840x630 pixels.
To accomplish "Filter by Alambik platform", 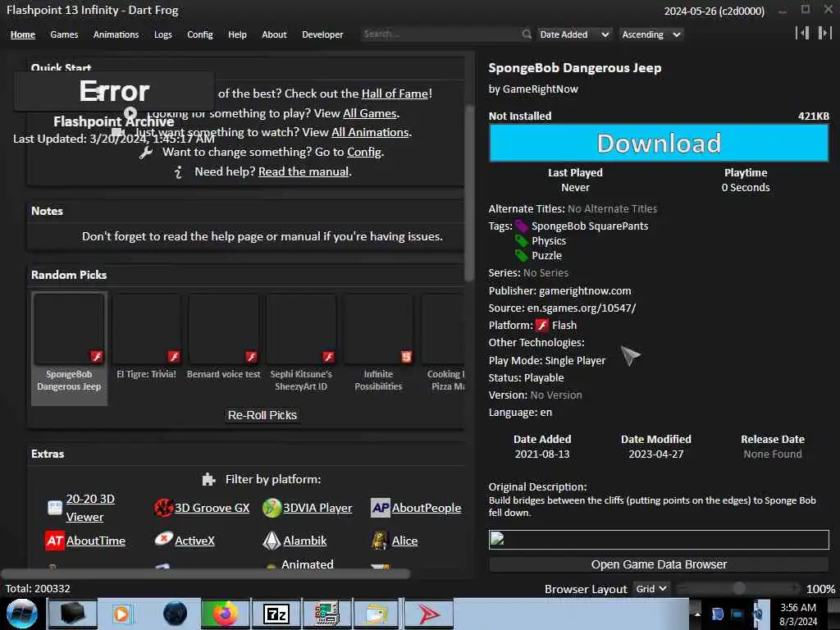I will coord(305,541).
